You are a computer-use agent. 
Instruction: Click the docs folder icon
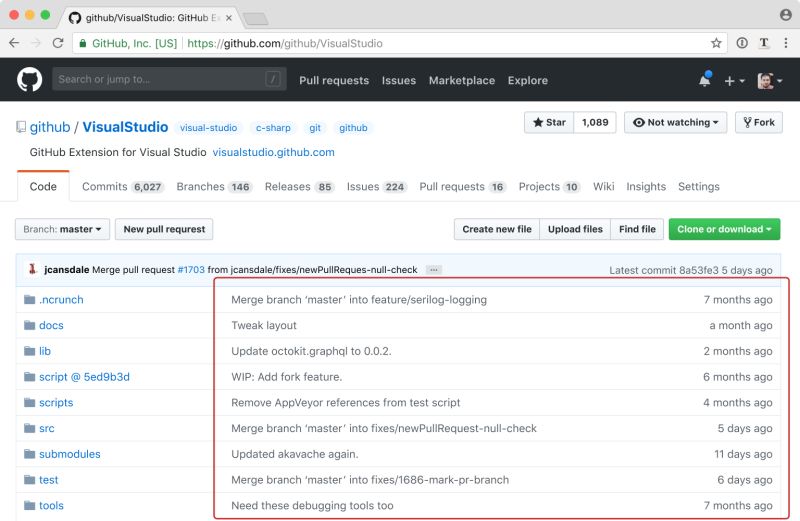coord(30,325)
